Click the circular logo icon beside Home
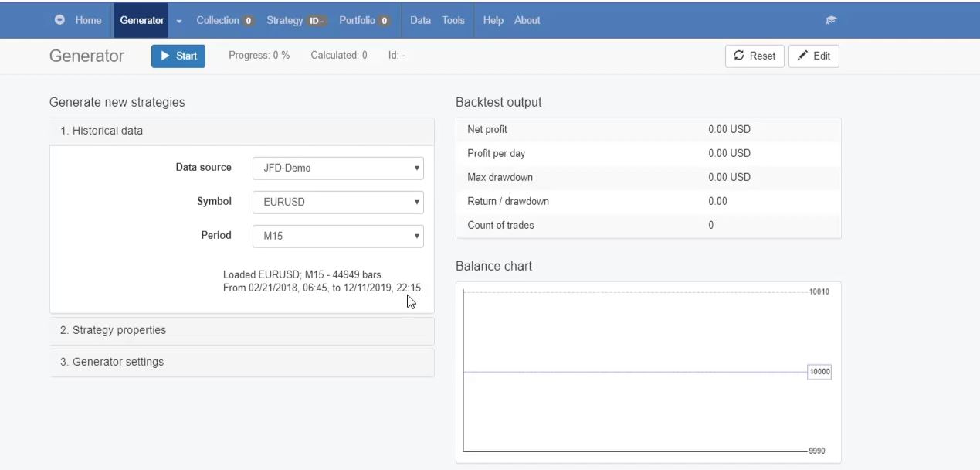 (59, 20)
